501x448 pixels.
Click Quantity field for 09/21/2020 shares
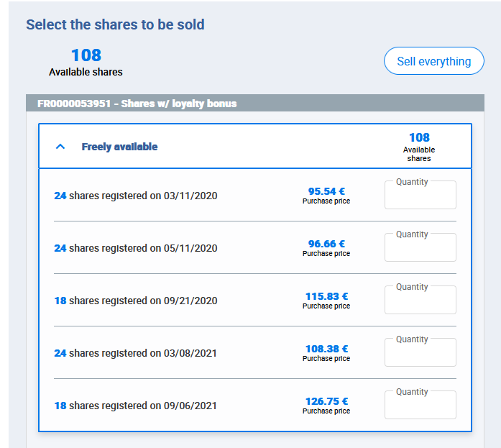click(x=420, y=301)
